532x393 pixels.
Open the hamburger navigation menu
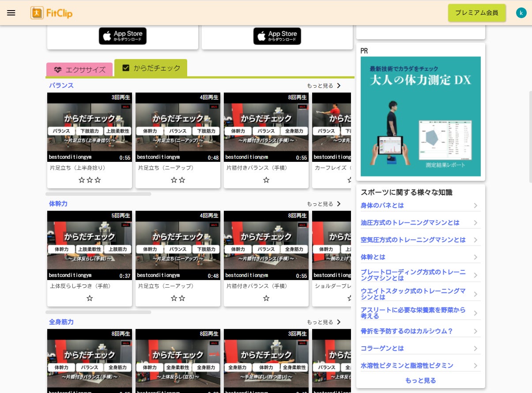pos(11,13)
